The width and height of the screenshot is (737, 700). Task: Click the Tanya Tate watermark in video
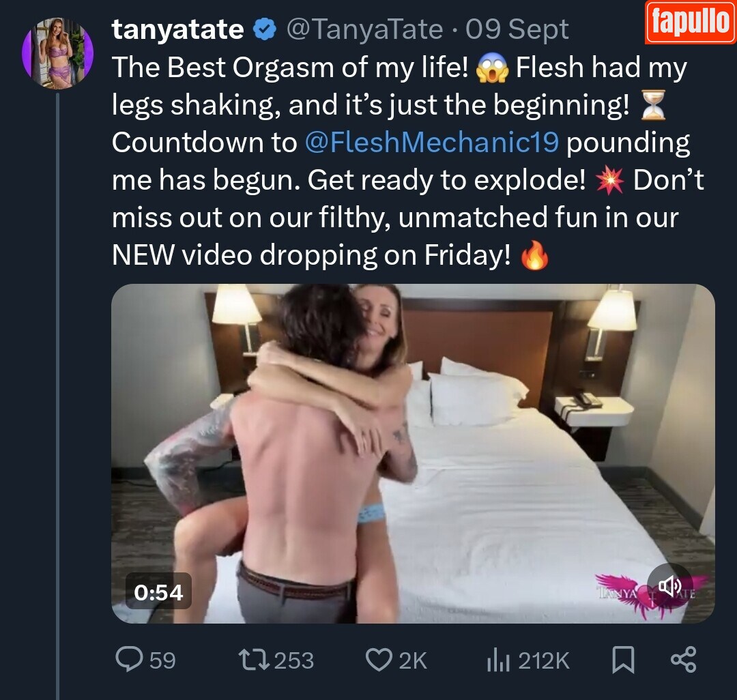point(618,592)
